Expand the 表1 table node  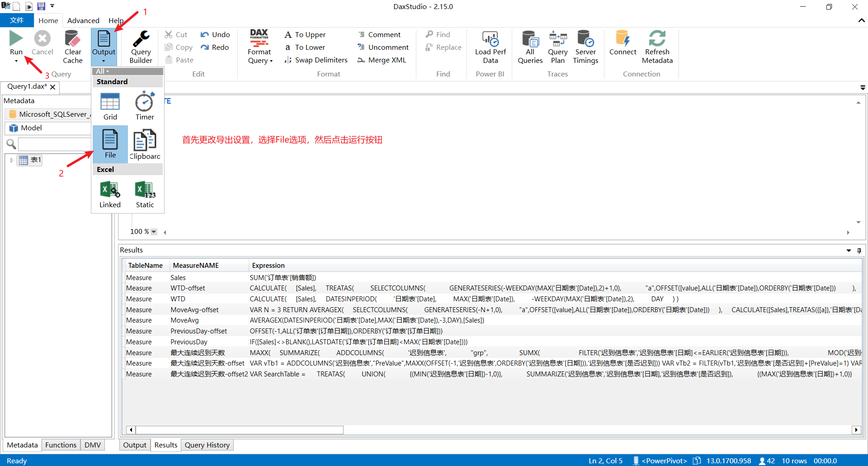[12, 160]
